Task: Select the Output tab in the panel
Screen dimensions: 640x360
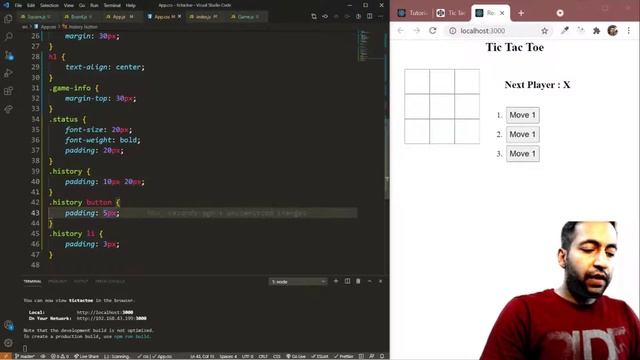Action: (x=80, y=282)
